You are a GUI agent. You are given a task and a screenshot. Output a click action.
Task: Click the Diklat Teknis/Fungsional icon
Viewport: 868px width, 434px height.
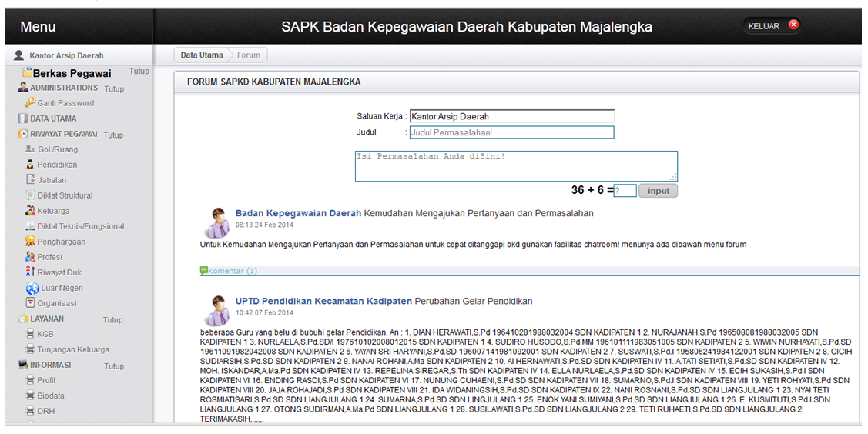click(31, 226)
